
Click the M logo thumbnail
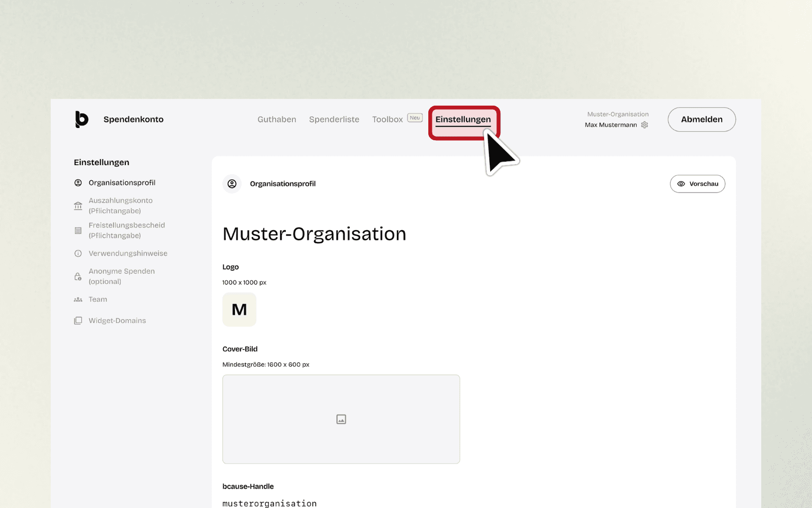click(x=240, y=309)
